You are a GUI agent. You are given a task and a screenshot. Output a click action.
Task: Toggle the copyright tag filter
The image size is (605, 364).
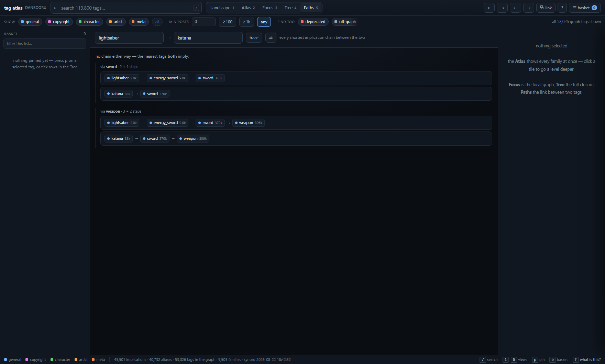pyautogui.click(x=59, y=22)
